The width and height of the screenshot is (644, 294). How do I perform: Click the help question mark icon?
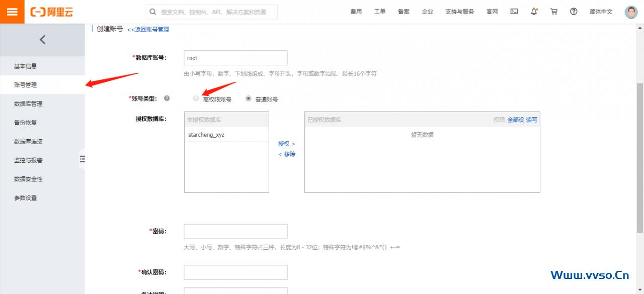coord(574,12)
